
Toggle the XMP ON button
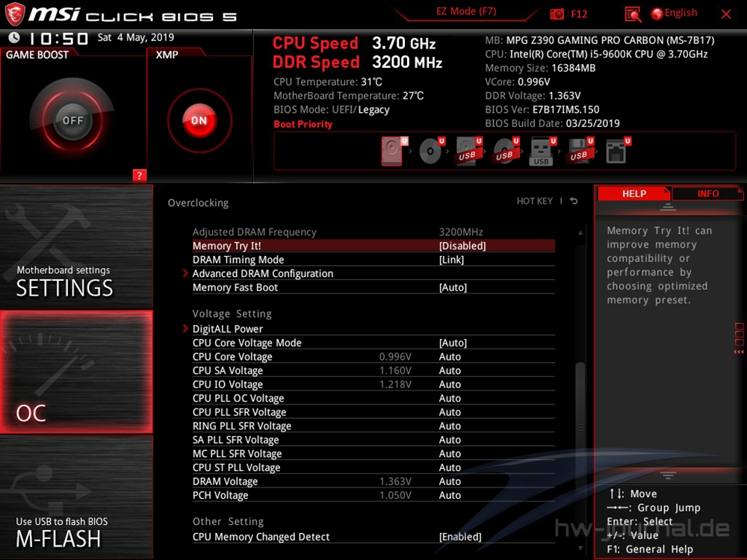[x=199, y=120]
